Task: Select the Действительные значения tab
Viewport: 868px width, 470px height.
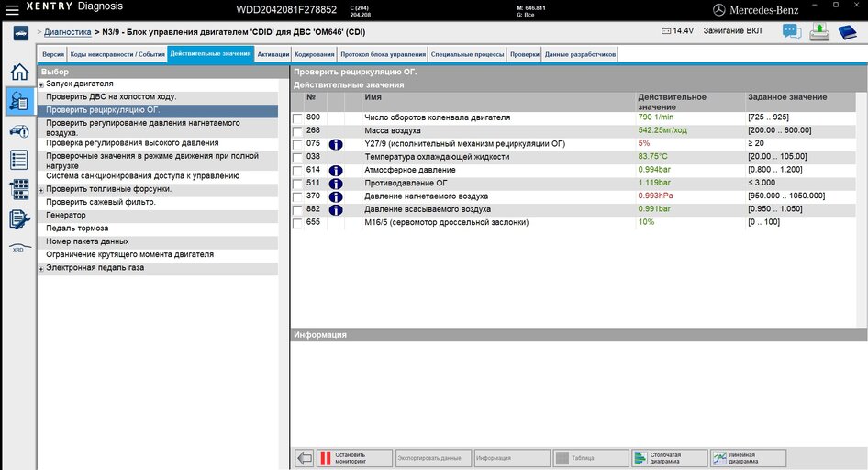Action: coord(210,53)
